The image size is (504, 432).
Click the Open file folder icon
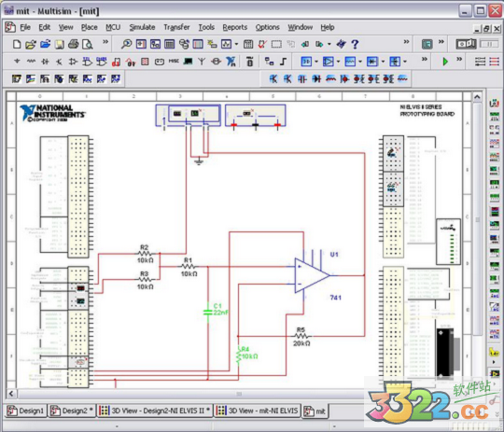click(x=31, y=44)
